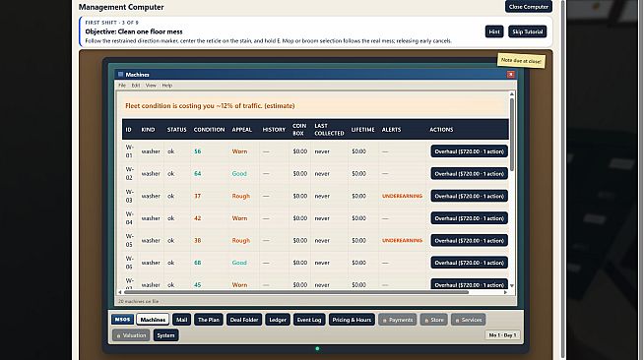This screenshot has height=360, width=644.
Task: Click the yellow sticky note
Action: coord(521,61)
